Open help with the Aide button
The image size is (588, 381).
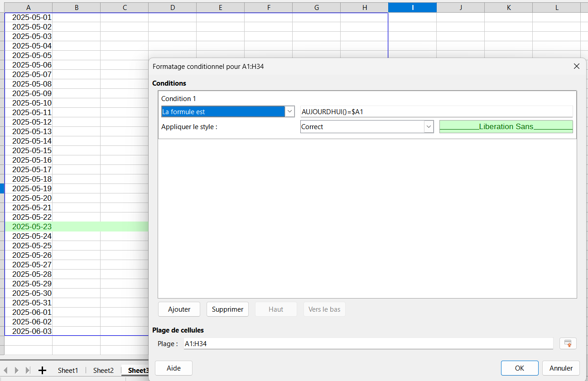[174, 368]
